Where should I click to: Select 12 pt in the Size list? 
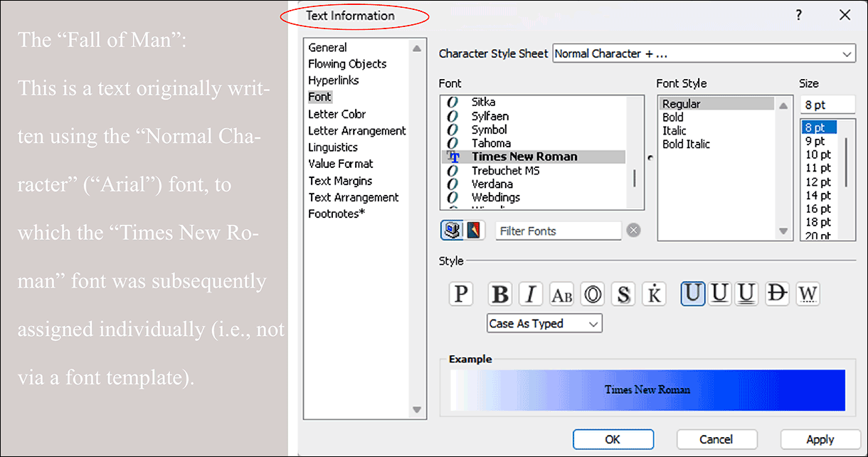pyautogui.click(x=817, y=182)
